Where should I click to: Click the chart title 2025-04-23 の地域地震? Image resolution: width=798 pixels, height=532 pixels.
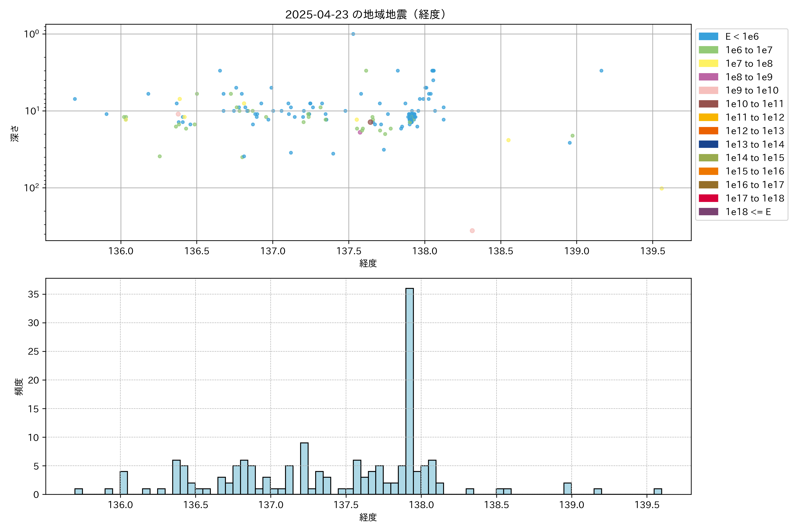pyautogui.click(x=365, y=14)
